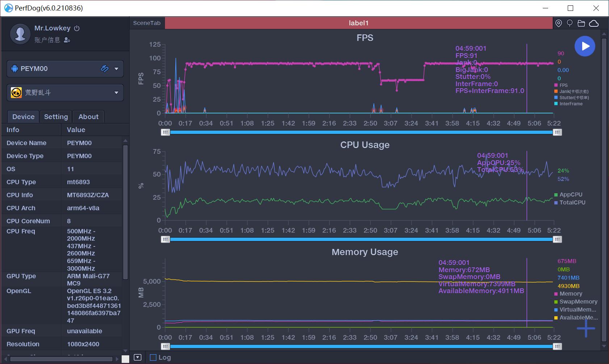Screen dimensions: 609x364
Task: Open the PEYM00 device dropdown
Action: (116, 69)
